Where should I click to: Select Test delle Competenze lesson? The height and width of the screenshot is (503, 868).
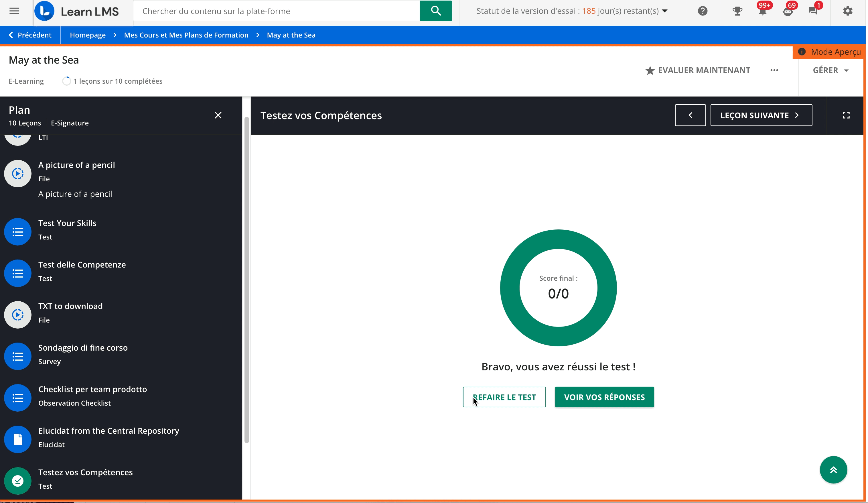click(x=82, y=264)
